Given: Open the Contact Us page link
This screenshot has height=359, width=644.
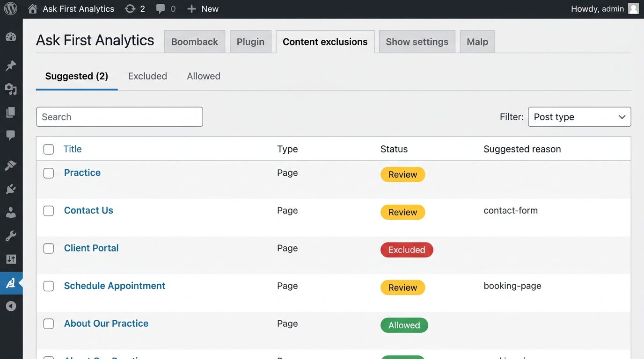Looking at the screenshot, I should (x=88, y=210).
